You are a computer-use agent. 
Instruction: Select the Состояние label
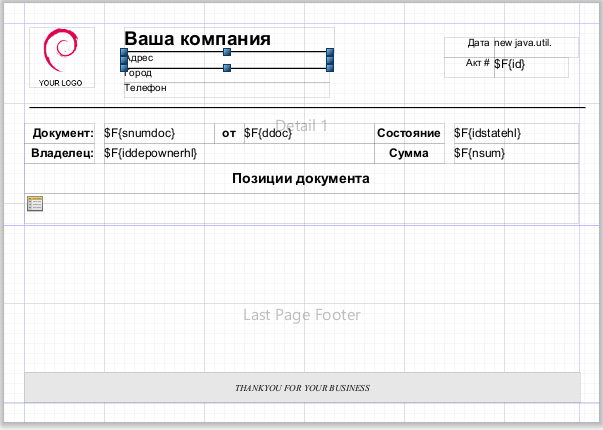(x=408, y=133)
